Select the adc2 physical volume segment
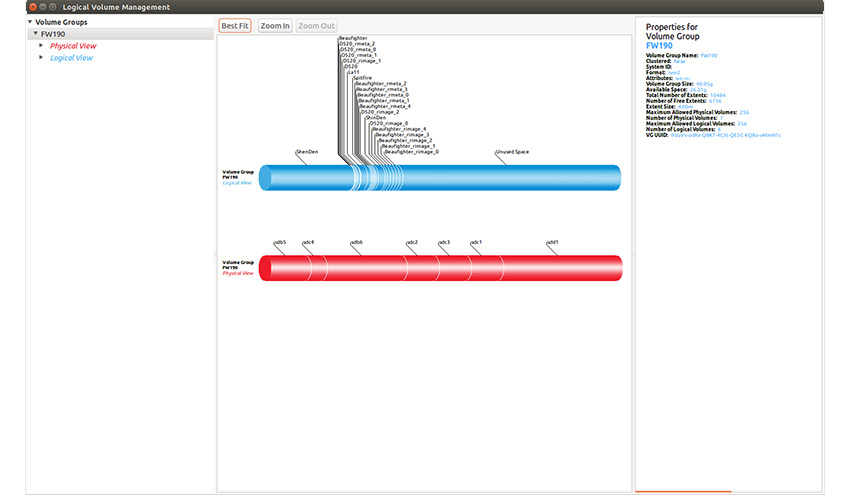 pos(422,268)
